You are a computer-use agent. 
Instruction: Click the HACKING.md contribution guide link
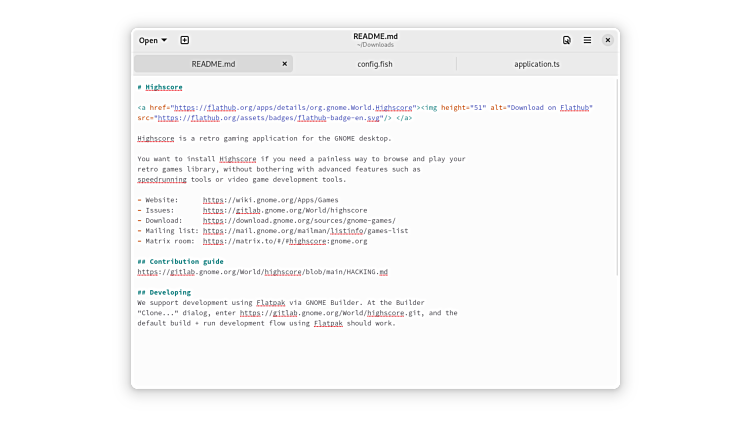coord(262,272)
